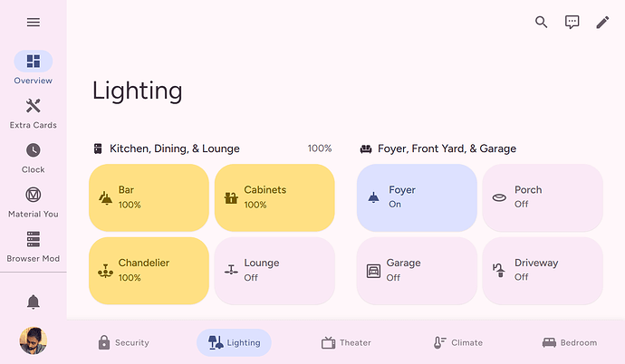
Task: Open the user profile avatar
Action: (34, 340)
